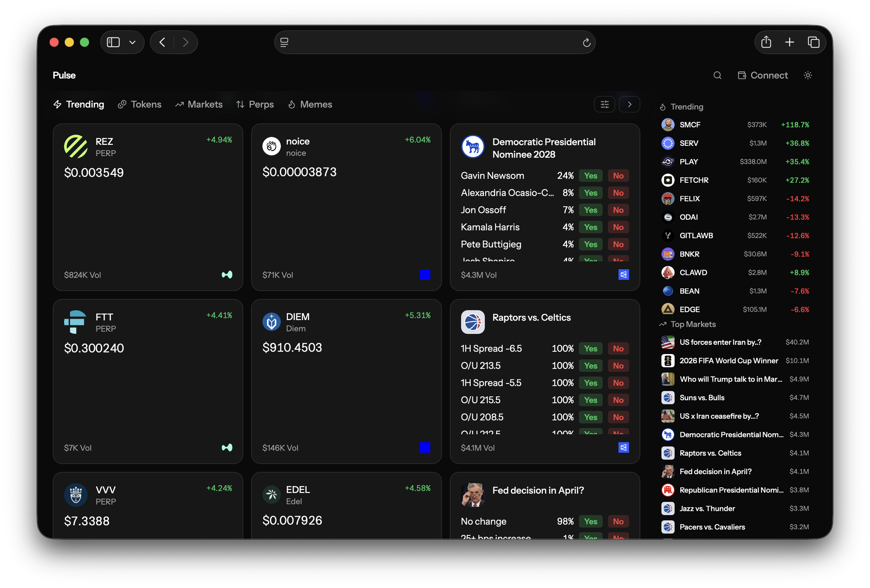This screenshot has height=588, width=870.
Task: Toggle light/dark theme sun icon
Action: click(x=808, y=75)
